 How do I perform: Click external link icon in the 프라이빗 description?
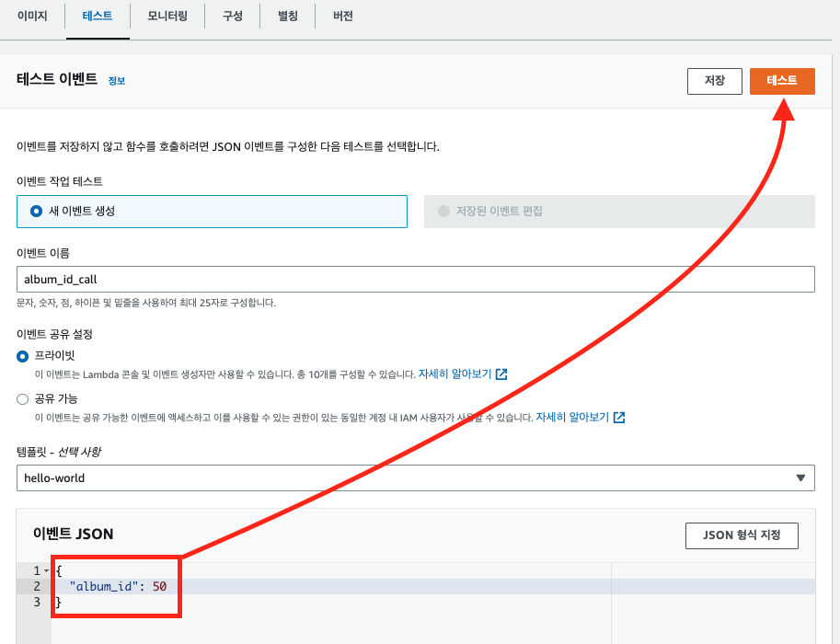click(501, 374)
